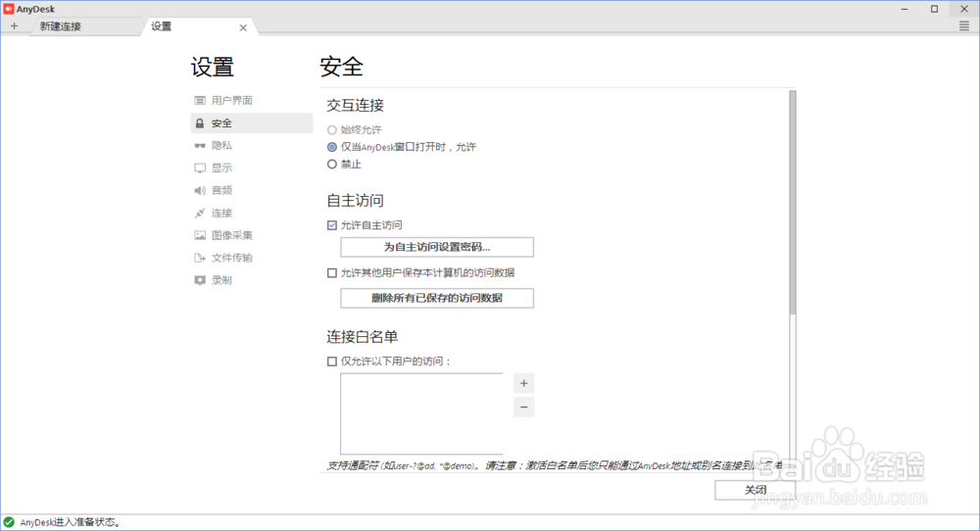Click the sunglasses icon for 隐私
The image size is (980, 531).
click(x=200, y=146)
